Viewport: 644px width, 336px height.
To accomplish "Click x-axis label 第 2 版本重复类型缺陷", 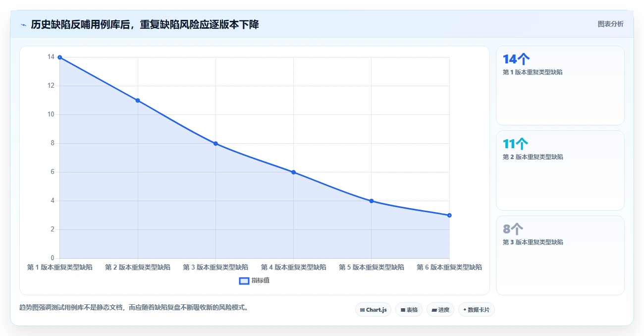I will coord(138,267).
